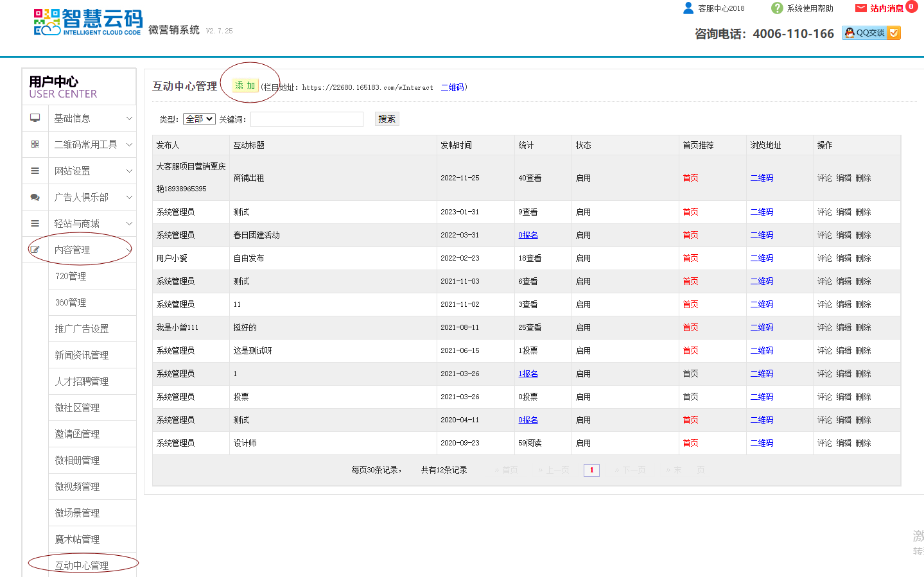
Task: Toggle 首页 recommendation for 商铺出租 row
Action: (690, 178)
